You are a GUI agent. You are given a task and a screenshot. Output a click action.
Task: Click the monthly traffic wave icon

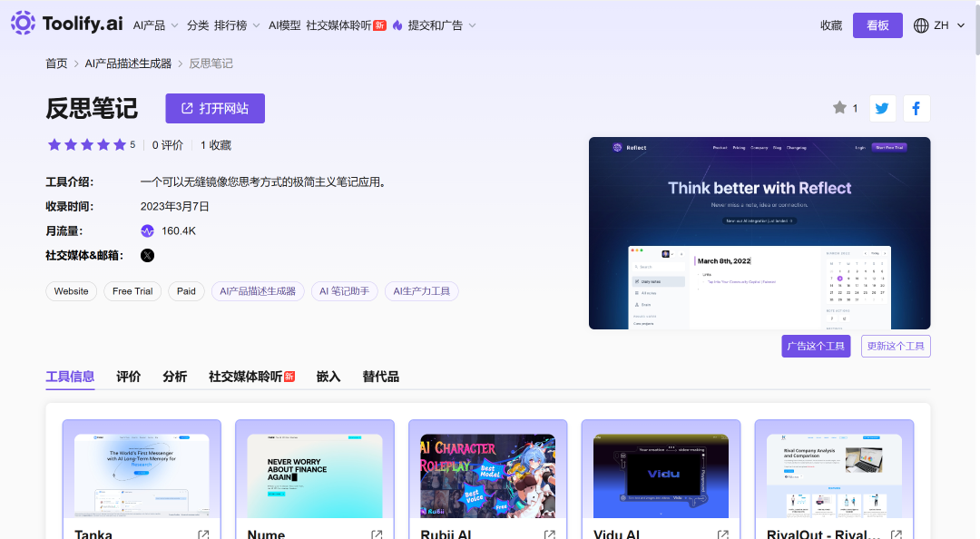[148, 230]
